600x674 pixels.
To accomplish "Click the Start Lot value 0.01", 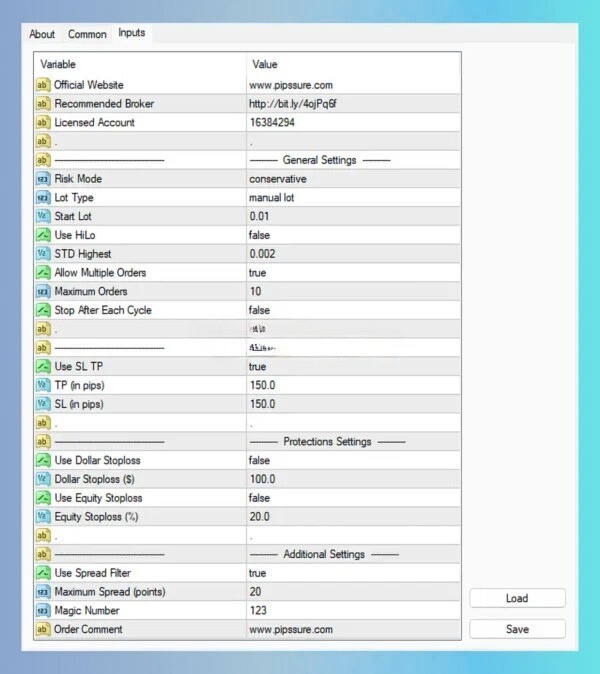I will coord(259,216).
